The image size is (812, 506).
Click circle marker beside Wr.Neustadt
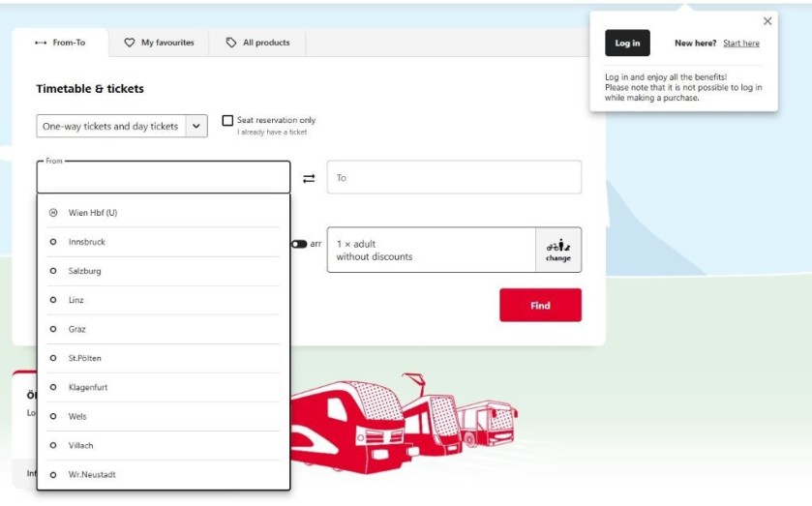[53, 474]
